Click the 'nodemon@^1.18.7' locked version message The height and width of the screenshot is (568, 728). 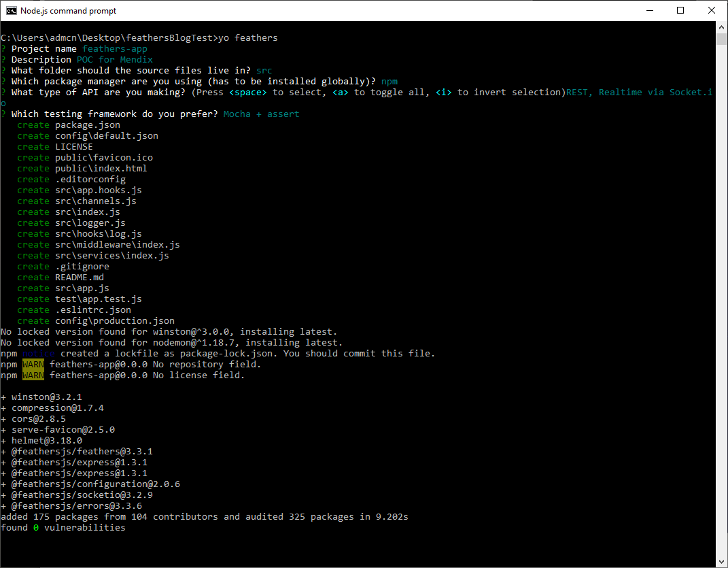pyautogui.click(x=172, y=343)
